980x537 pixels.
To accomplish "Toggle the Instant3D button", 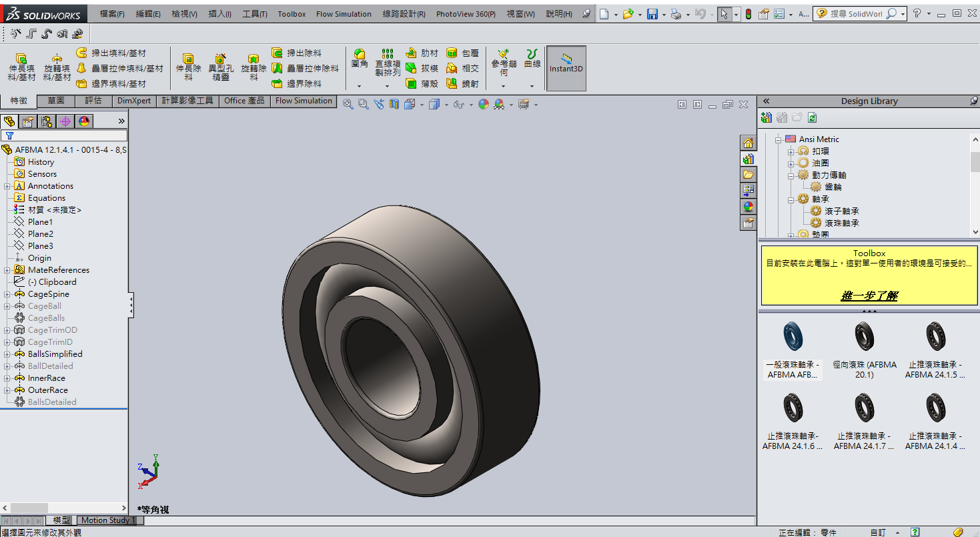I will [x=566, y=68].
